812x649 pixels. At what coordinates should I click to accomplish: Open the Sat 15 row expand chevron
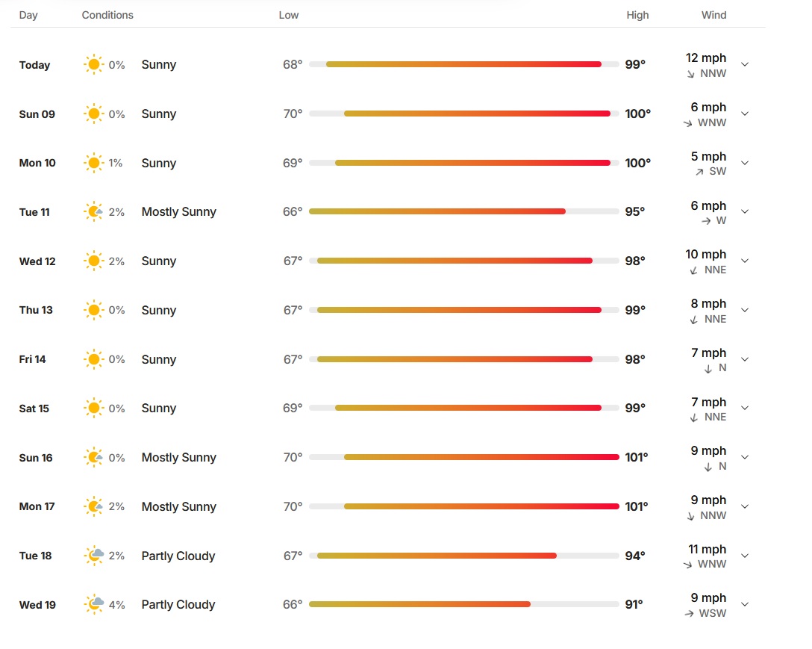tap(745, 408)
